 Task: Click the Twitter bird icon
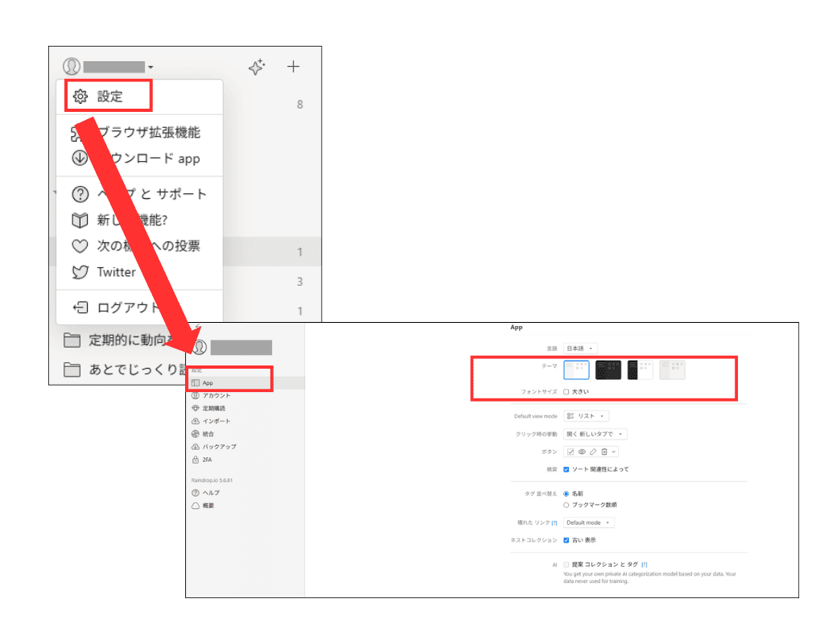tap(80, 272)
